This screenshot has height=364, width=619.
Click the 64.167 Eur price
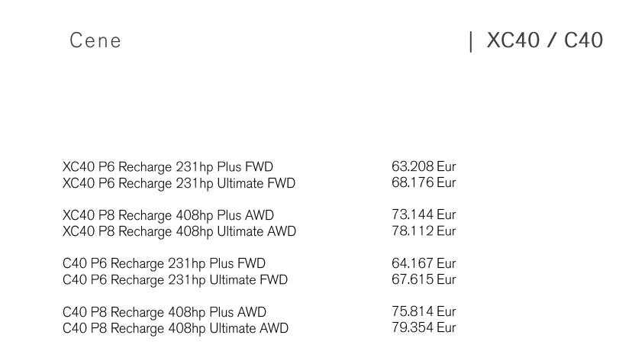point(424,263)
